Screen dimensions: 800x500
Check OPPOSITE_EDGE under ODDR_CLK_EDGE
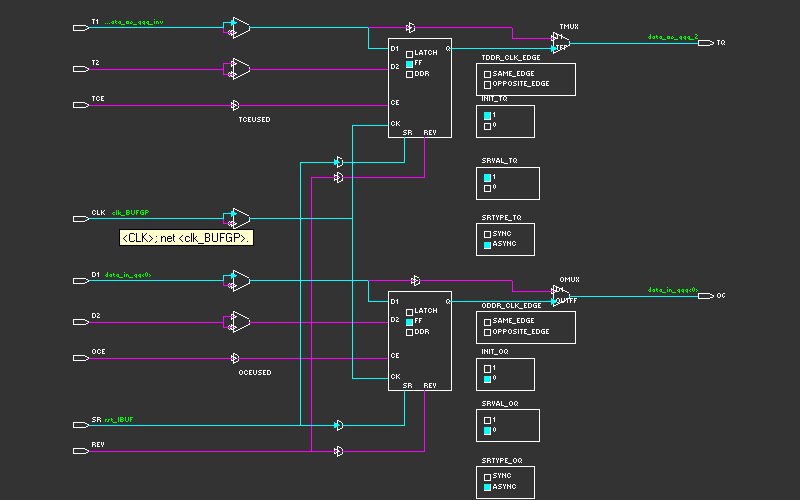(488, 331)
